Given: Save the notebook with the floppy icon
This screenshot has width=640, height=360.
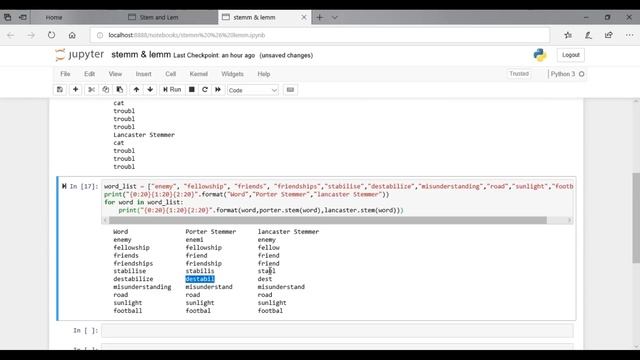Looking at the screenshot, I should pos(60,89).
